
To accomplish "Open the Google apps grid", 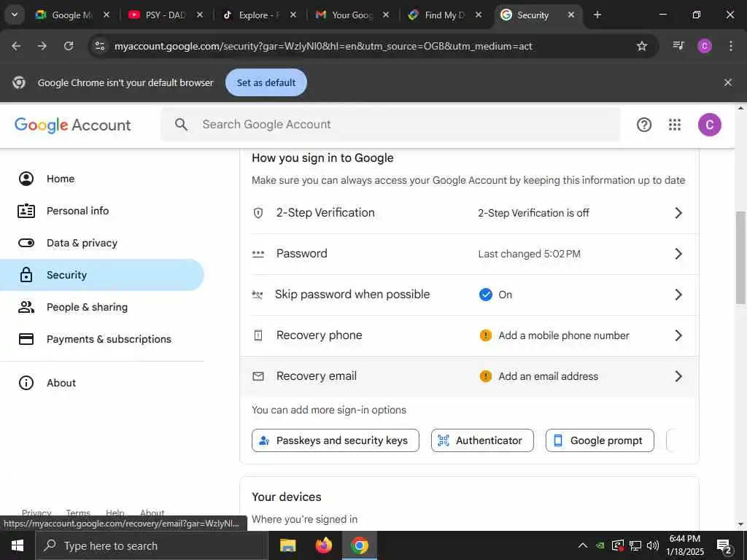I will coord(675,125).
